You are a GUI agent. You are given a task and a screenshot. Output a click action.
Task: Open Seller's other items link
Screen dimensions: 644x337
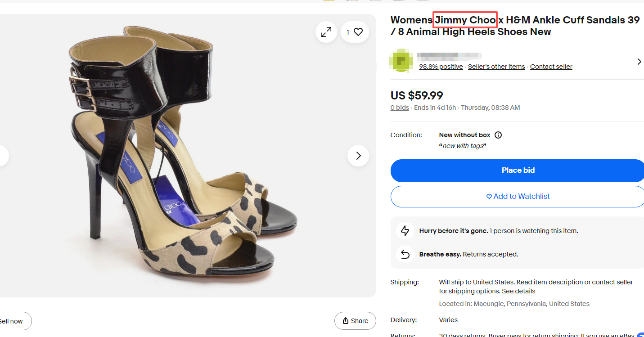click(x=496, y=67)
